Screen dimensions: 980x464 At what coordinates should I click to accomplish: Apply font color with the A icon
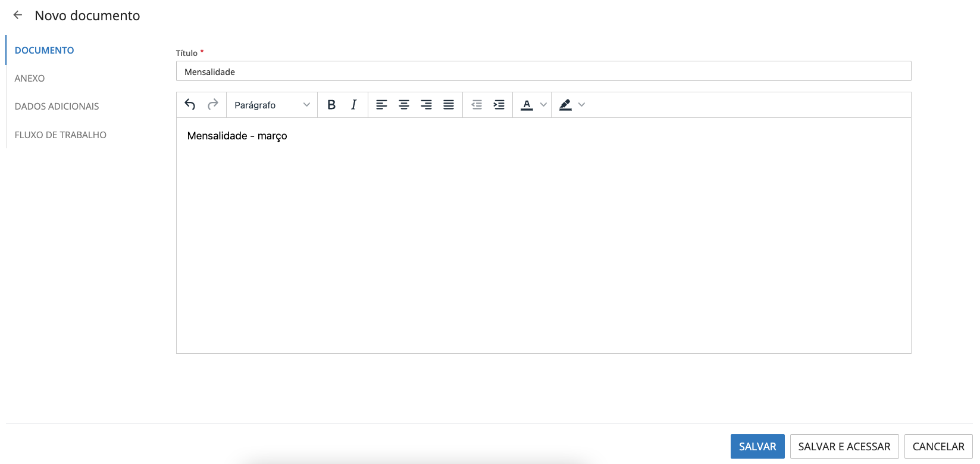pos(527,105)
